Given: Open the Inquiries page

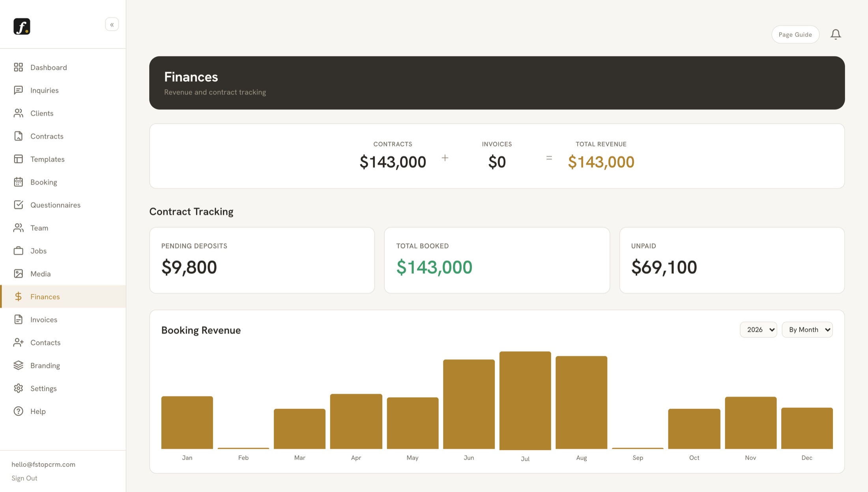Looking at the screenshot, I should (x=63, y=90).
